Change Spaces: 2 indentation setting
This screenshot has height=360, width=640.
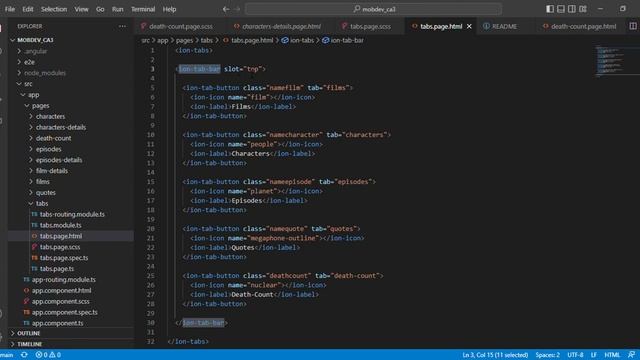point(547,355)
